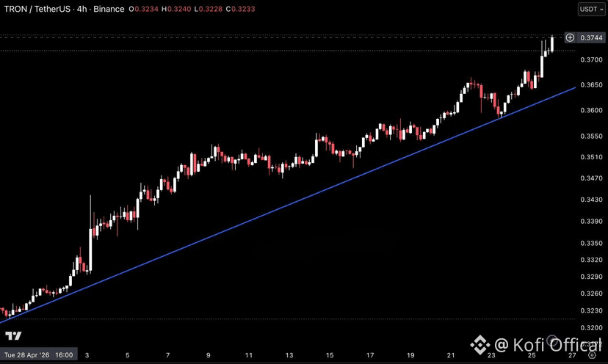Click the 0.3200 price axis label
Viewport: 608px width, 364px height.
(591, 328)
